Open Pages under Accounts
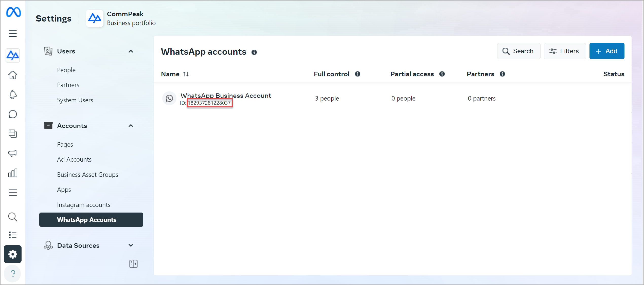This screenshot has height=285, width=644. tap(65, 144)
